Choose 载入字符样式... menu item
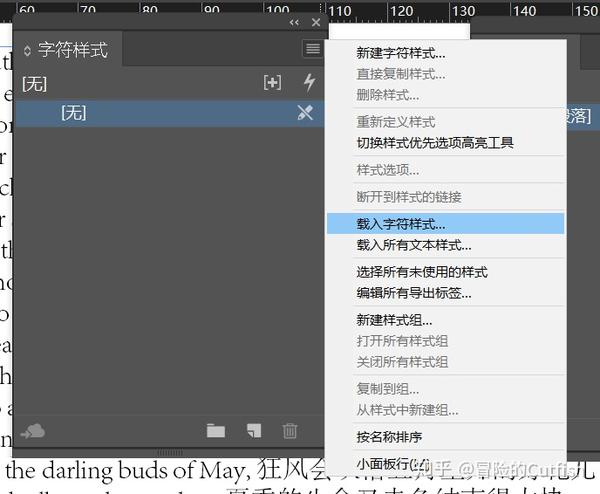This screenshot has height=494, width=600. 445,224
